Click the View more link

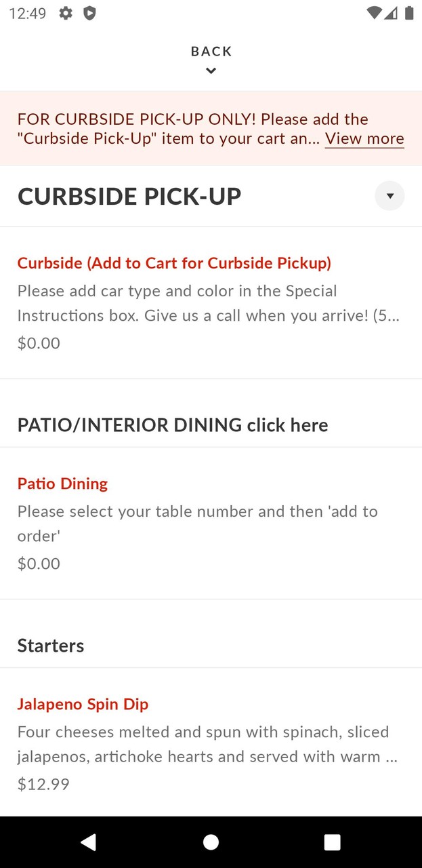coord(364,139)
